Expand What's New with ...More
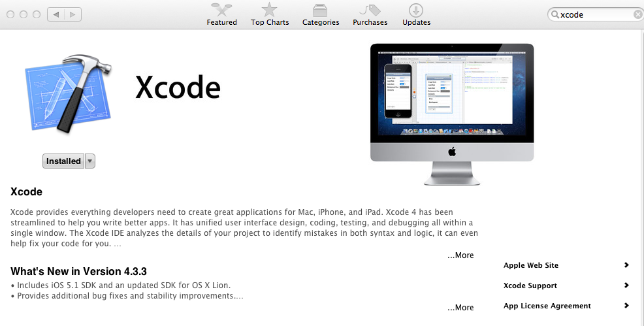Screen dimensions: 644x326 coord(460,308)
